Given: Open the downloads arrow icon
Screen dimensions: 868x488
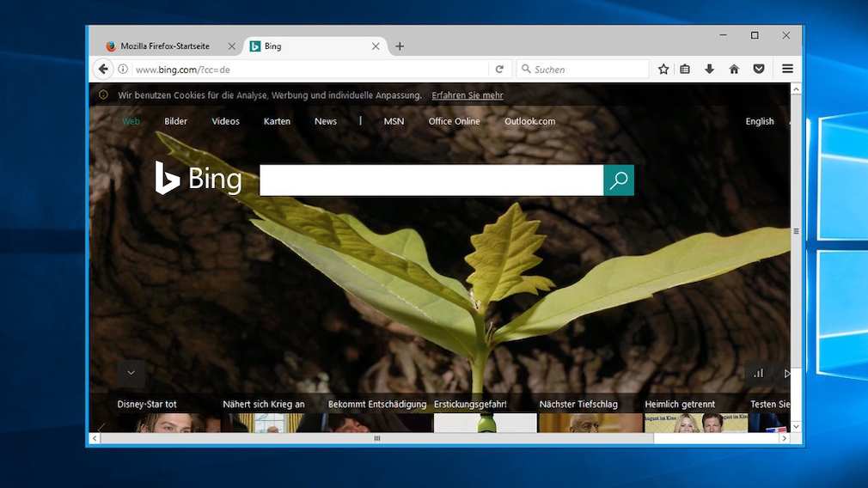Looking at the screenshot, I should point(709,69).
